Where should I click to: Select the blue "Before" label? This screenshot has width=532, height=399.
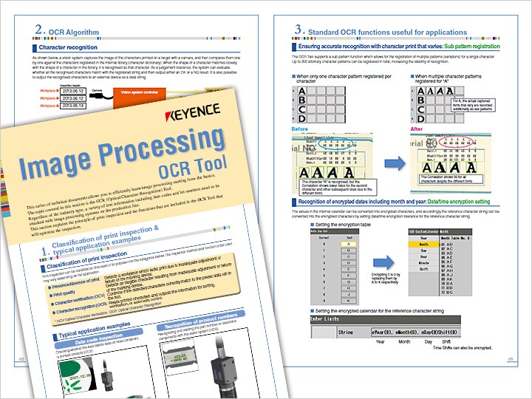(299, 129)
